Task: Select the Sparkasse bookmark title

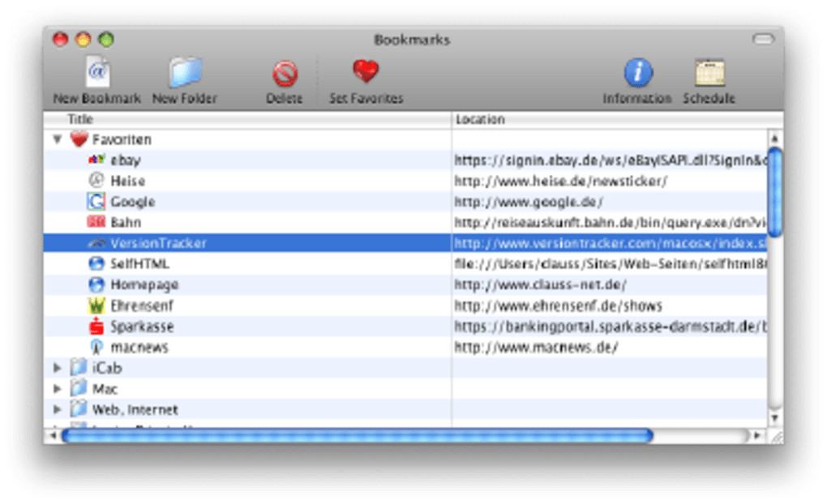Action: 142,327
